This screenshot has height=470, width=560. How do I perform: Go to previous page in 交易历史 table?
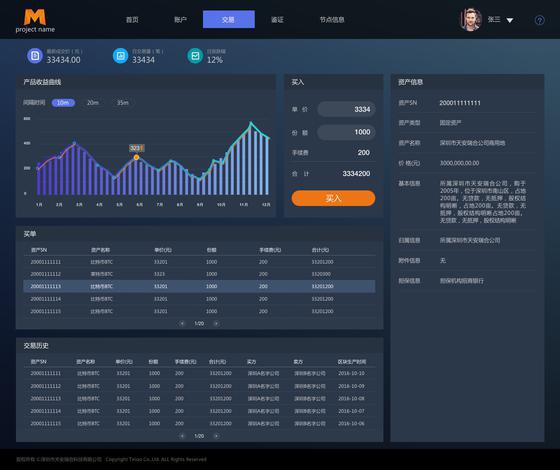click(182, 436)
